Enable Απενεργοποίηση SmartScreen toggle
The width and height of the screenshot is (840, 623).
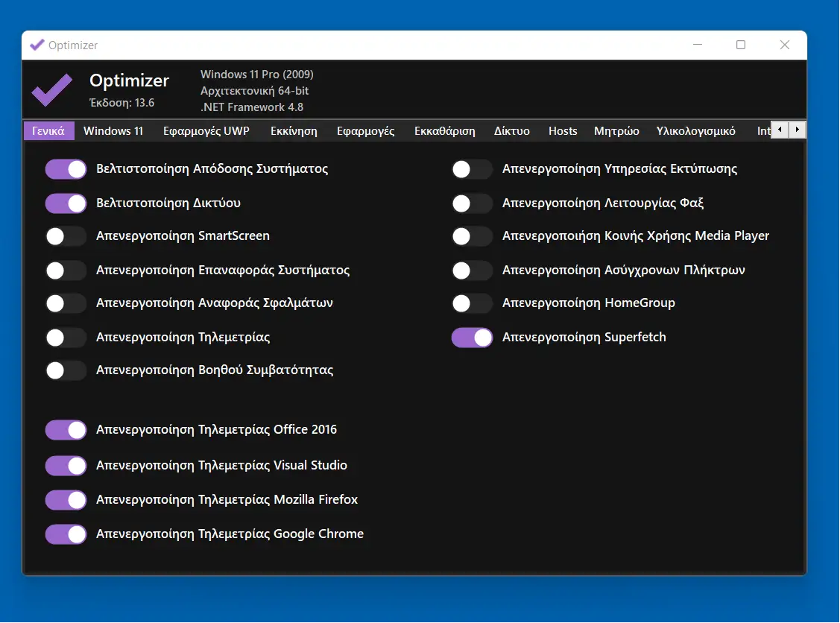(x=66, y=236)
